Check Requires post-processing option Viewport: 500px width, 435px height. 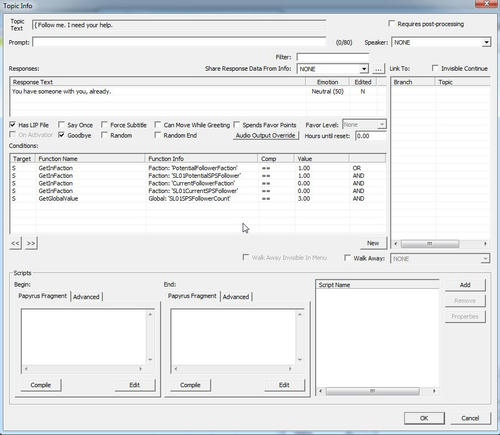pos(392,23)
